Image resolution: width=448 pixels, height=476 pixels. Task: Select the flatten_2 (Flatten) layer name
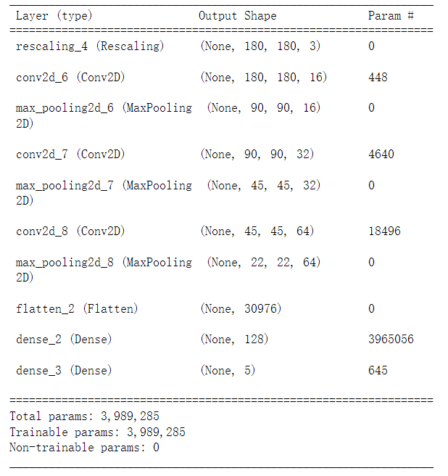[77, 308]
